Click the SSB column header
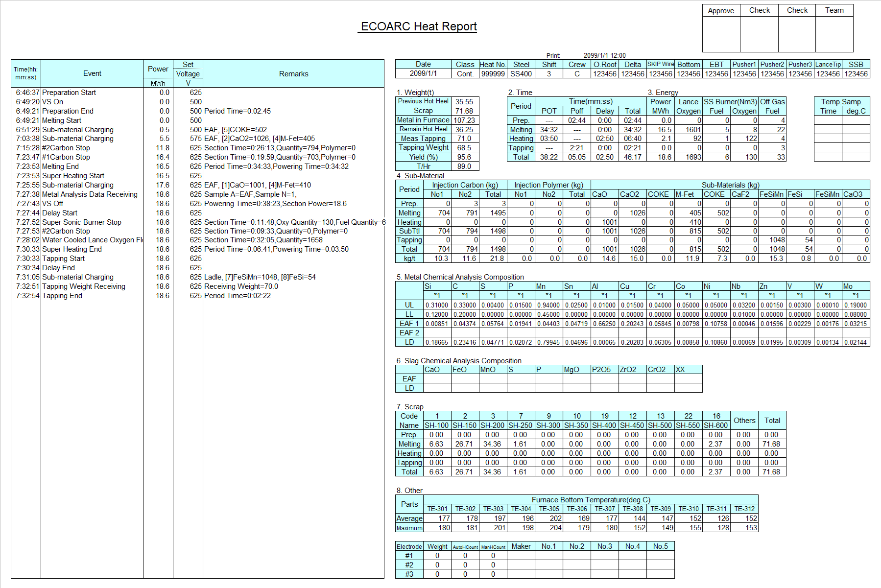881x588 pixels. point(856,64)
